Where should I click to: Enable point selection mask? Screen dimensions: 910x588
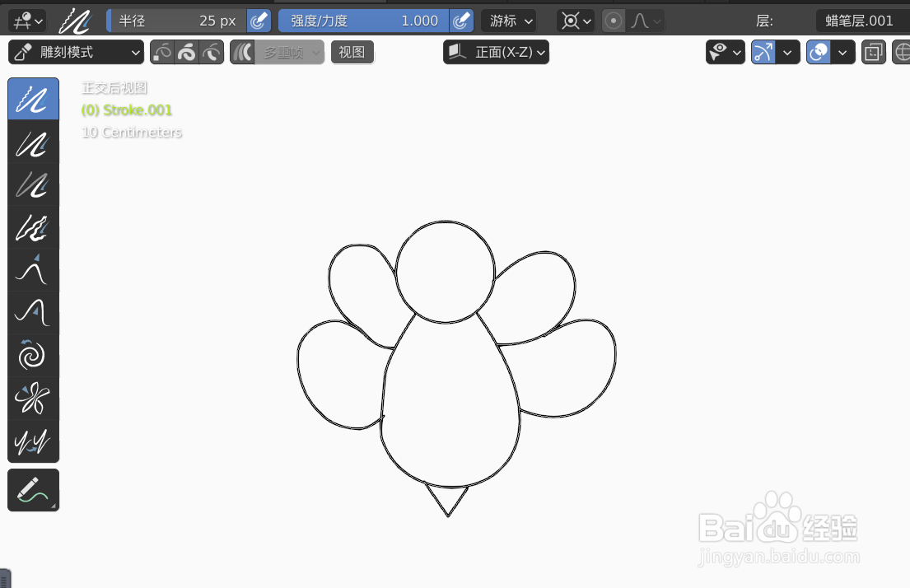[162, 52]
